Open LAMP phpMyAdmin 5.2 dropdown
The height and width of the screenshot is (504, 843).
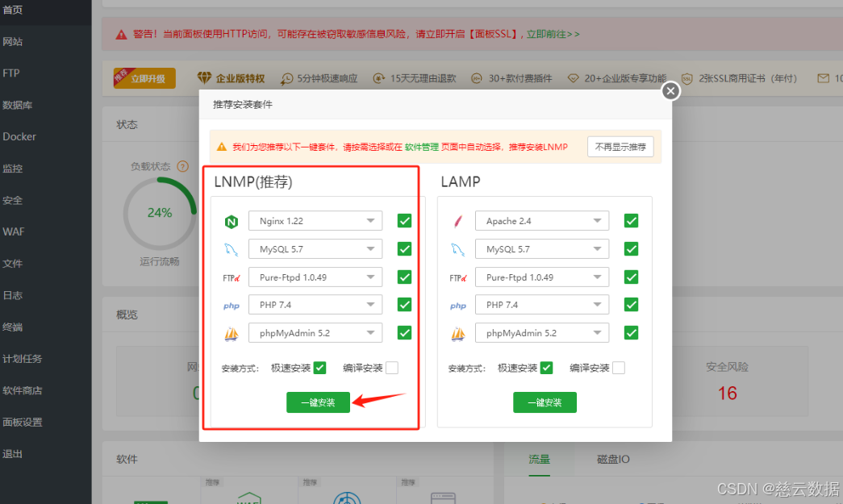542,332
